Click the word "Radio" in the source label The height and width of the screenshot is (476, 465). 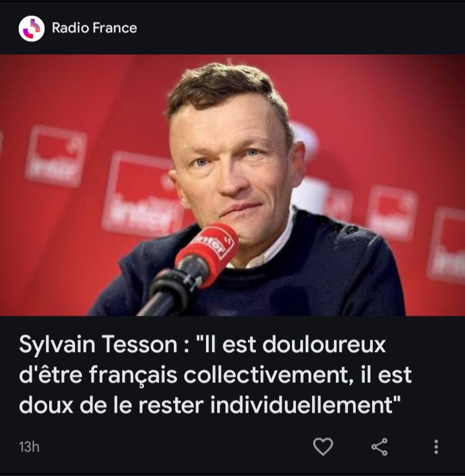pyautogui.click(x=70, y=28)
